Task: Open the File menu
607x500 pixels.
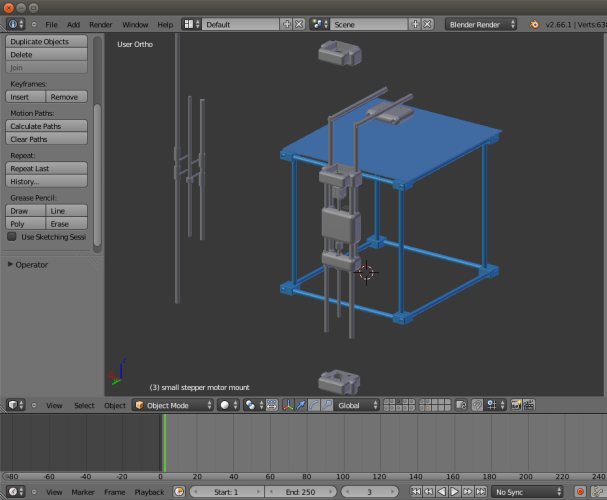Action: pyautogui.click(x=51, y=25)
